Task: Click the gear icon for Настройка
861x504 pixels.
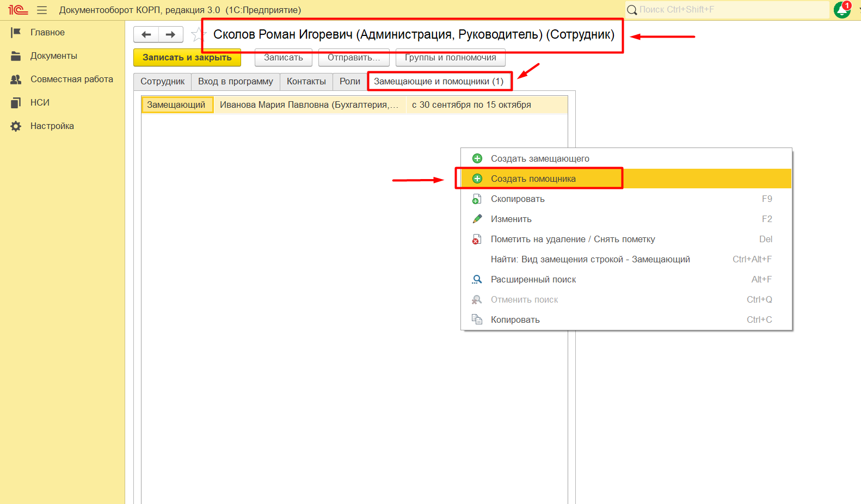Action: coord(16,126)
